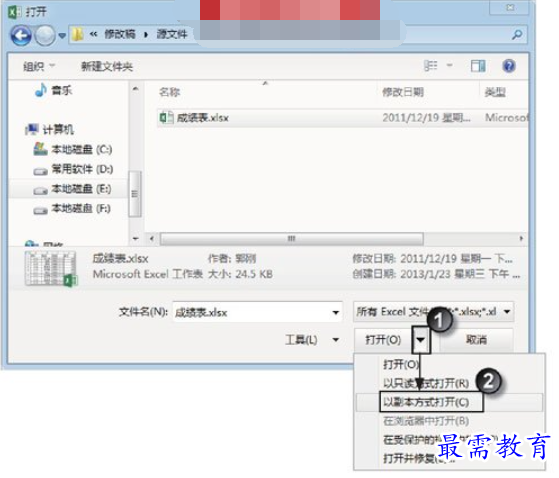The image size is (559, 478).
Task: Select the file 成绩表.xlsx in list
Action: [342, 118]
